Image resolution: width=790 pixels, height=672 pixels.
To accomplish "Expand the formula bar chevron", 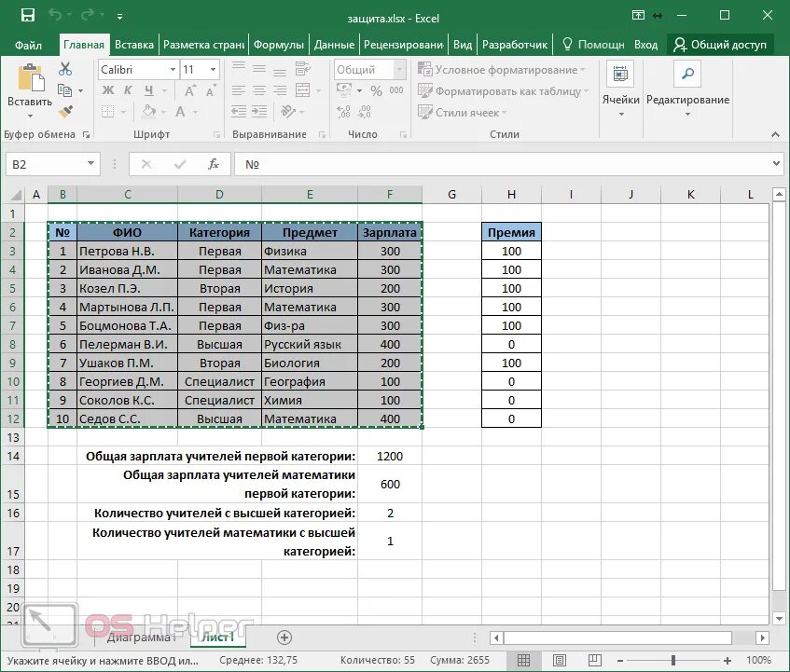I will tap(777, 164).
